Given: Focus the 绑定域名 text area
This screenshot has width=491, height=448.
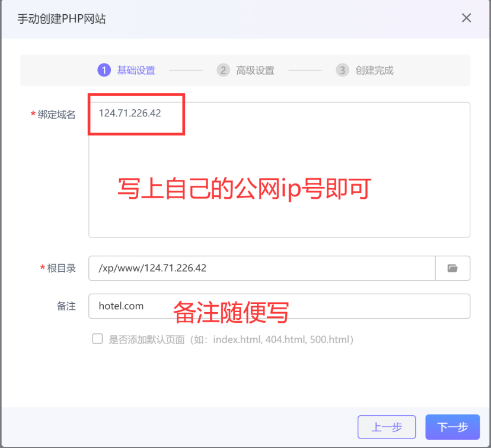Looking at the screenshot, I should tap(279, 170).
